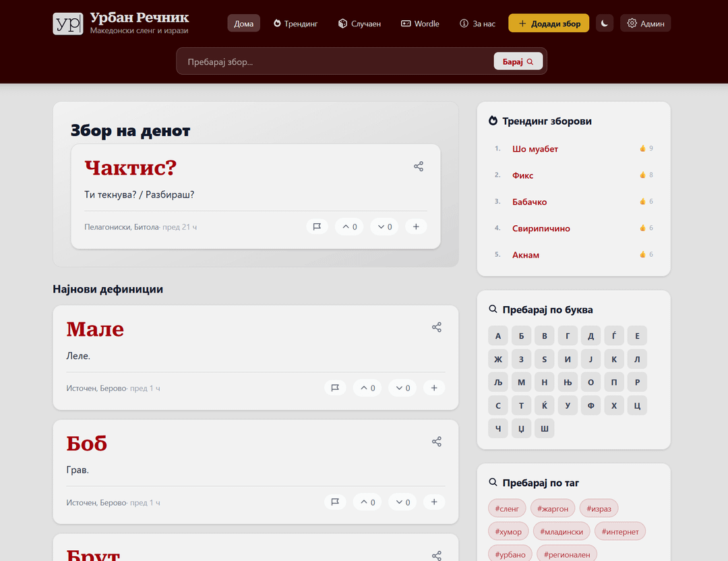
Task: Share the Чактис? word card
Action: coord(419,167)
